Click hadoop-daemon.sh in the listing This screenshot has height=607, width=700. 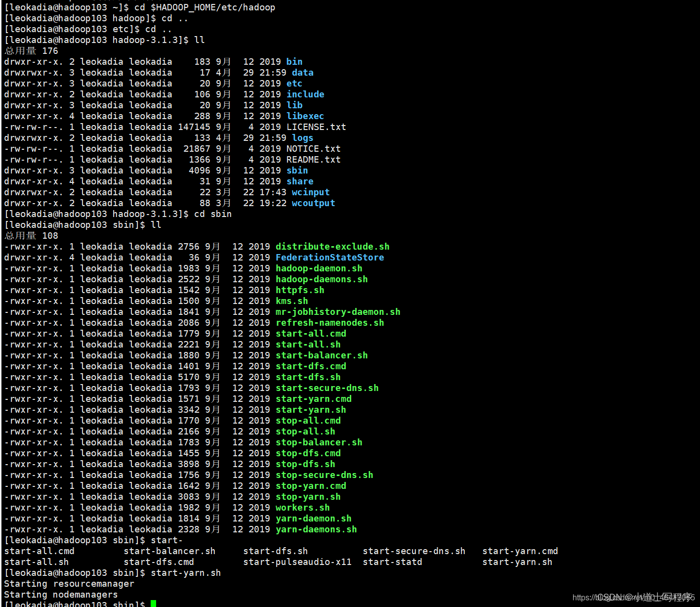point(319,268)
